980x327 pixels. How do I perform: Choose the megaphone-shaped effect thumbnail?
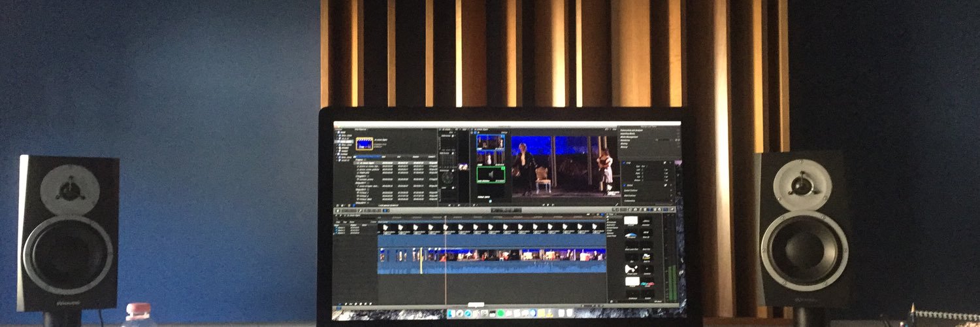tap(631, 268)
